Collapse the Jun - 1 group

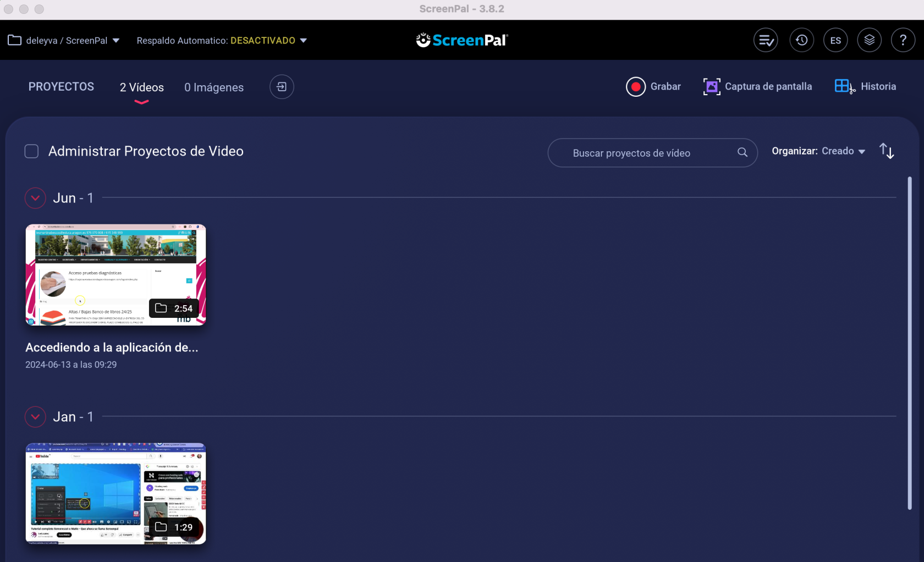point(35,198)
